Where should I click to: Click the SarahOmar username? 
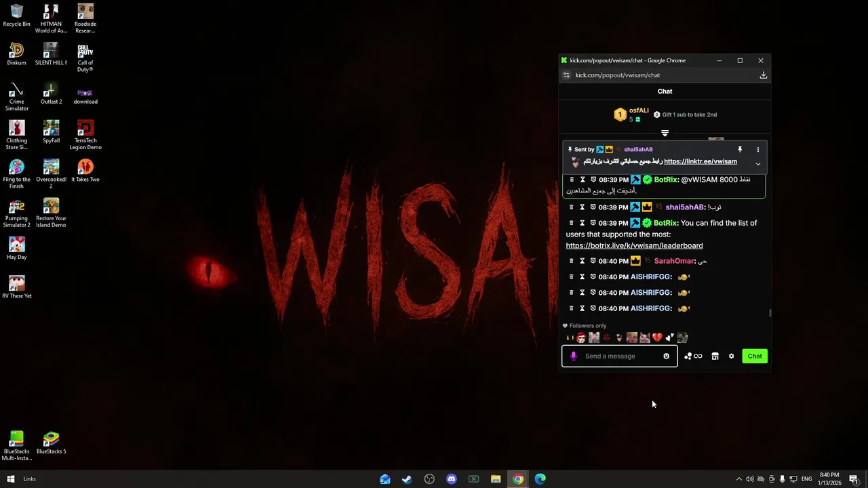click(x=674, y=261)
